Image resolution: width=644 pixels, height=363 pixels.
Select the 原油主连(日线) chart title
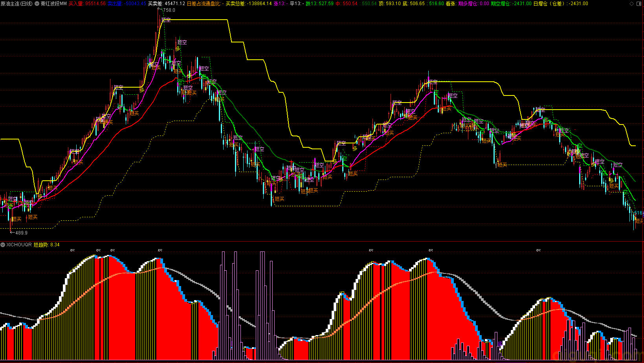point(17,4)
